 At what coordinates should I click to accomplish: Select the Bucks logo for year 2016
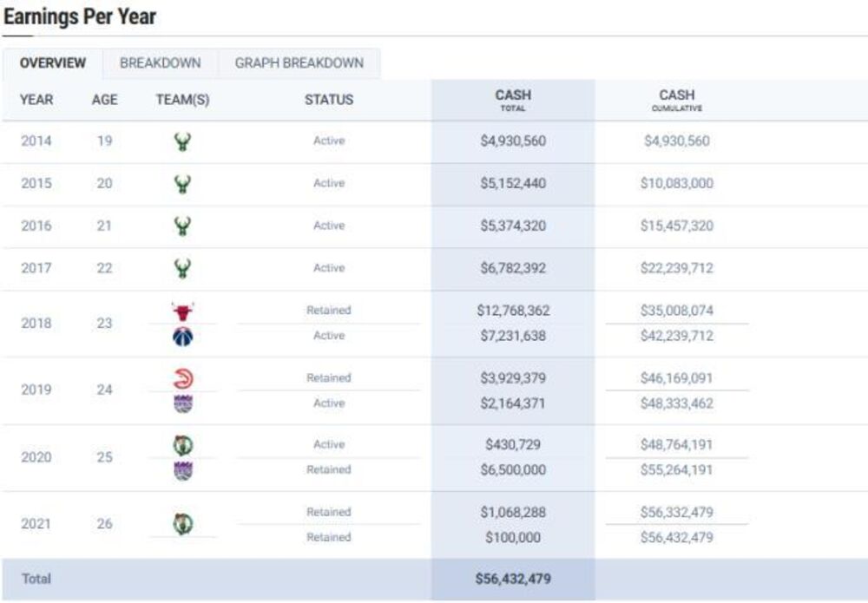[182, 226]
